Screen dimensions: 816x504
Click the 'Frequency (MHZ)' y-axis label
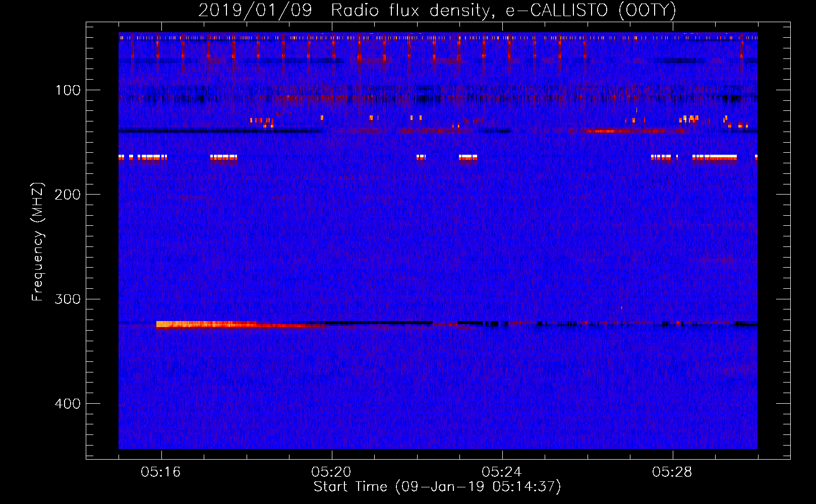pos(38,242)
